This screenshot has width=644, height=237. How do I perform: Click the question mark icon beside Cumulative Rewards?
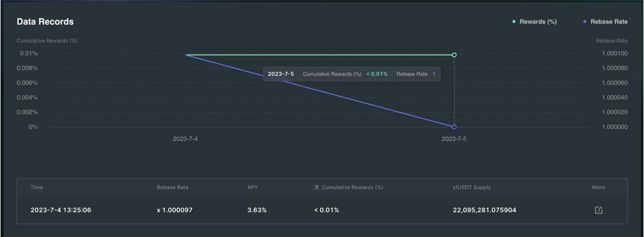[317, 188]
